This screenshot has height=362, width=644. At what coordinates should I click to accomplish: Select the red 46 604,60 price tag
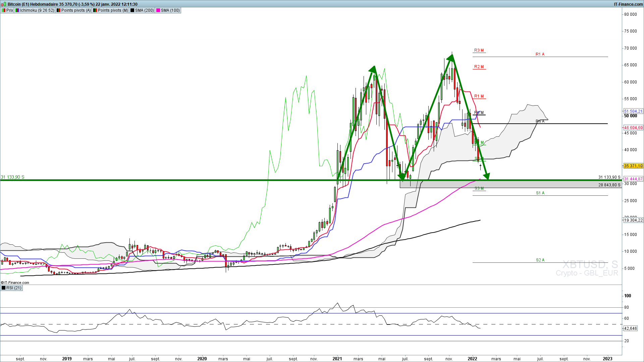633,128
